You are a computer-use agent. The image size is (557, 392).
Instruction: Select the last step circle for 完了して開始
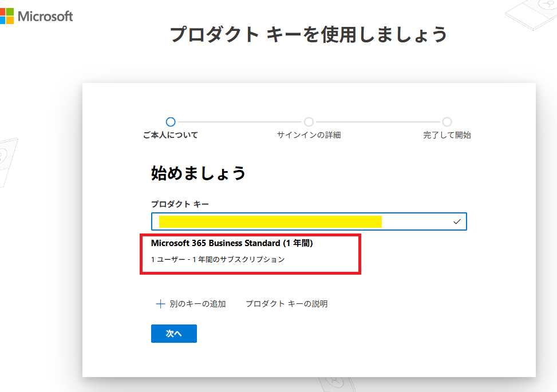[x=447, y=122]
